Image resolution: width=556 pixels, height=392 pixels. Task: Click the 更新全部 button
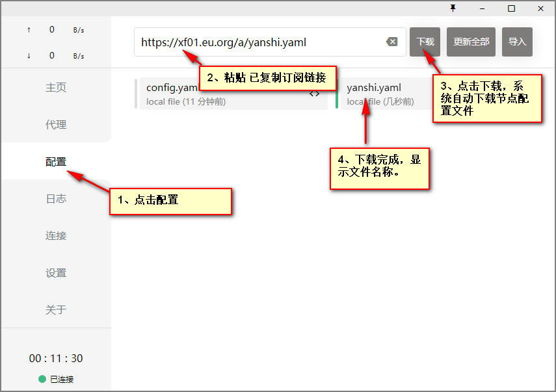point(471,42)
